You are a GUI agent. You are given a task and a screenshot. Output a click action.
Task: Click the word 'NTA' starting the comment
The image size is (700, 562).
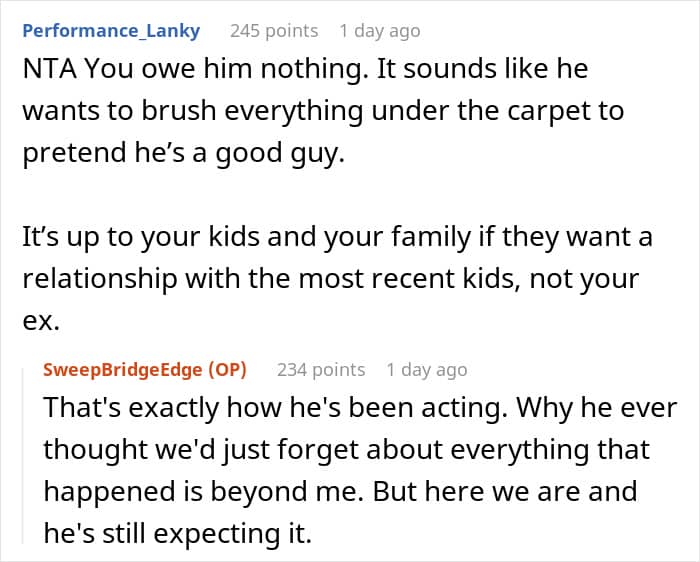[49, 69]
